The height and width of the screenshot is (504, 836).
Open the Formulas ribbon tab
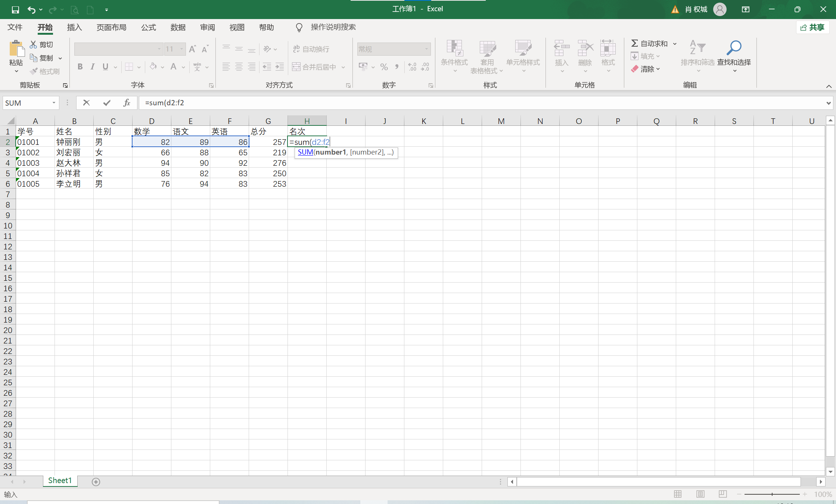tap(148, 27)
